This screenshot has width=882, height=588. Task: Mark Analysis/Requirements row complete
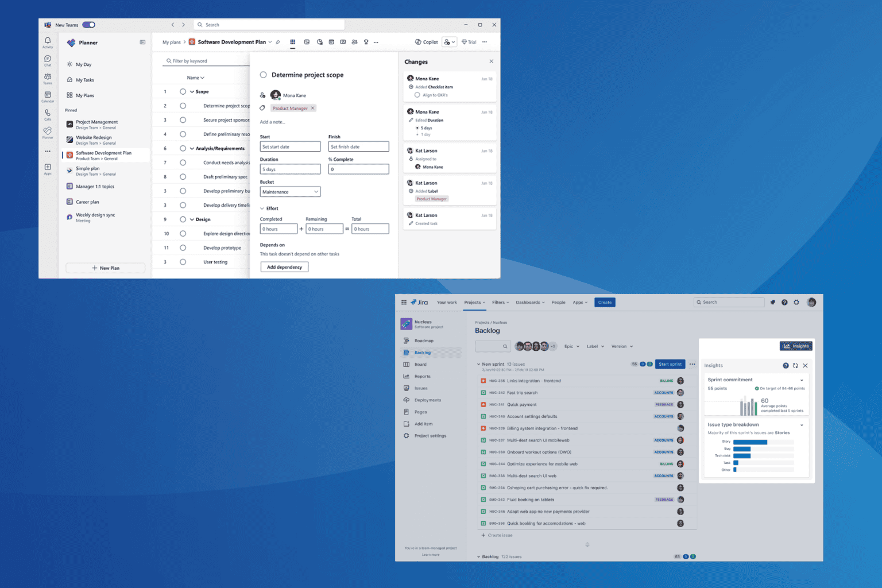(183, 148)
